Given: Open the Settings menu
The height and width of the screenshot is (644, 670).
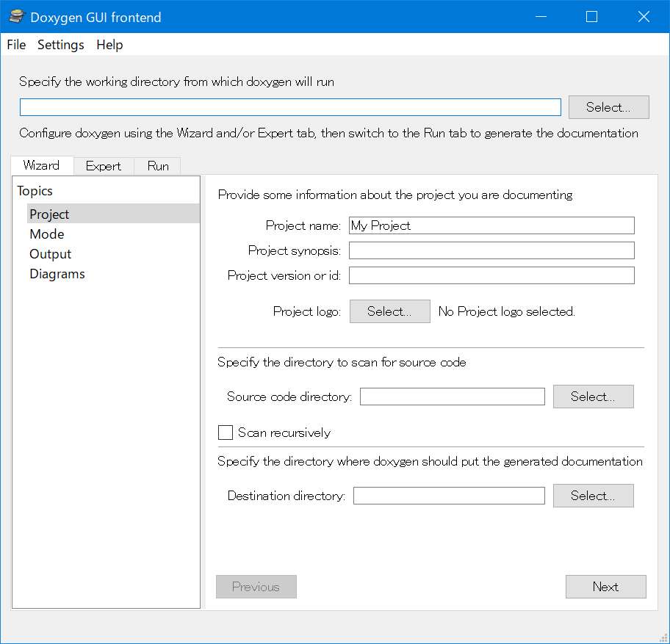Looking at the screenshot, I should click(61, 44).
